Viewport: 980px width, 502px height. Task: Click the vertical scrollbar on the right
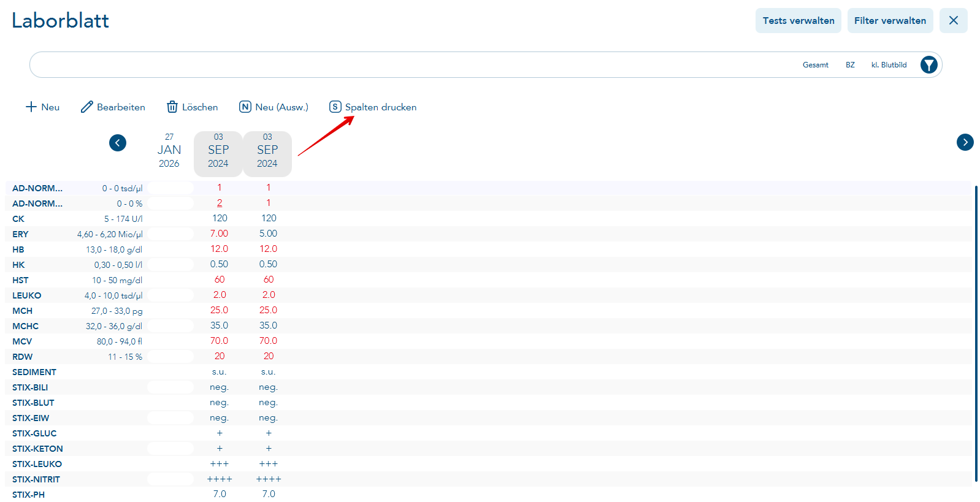[976, 331]
